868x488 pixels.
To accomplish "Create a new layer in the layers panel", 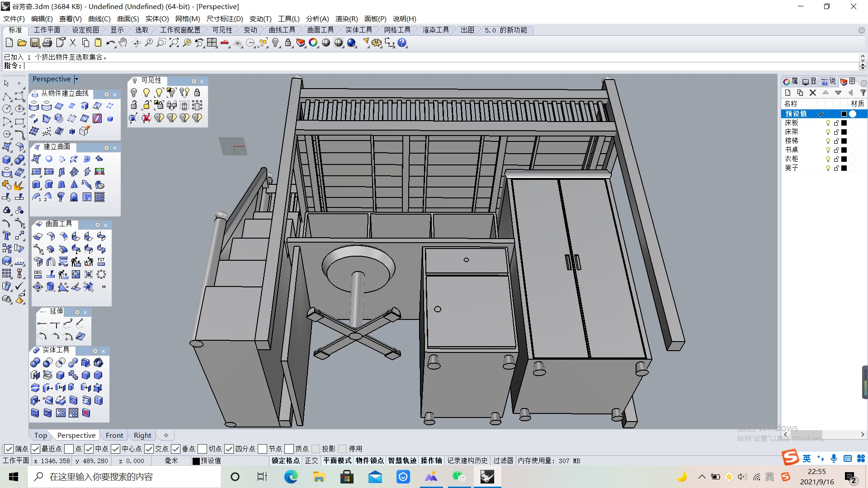I will pyautogui.click(x=788, y=93).
